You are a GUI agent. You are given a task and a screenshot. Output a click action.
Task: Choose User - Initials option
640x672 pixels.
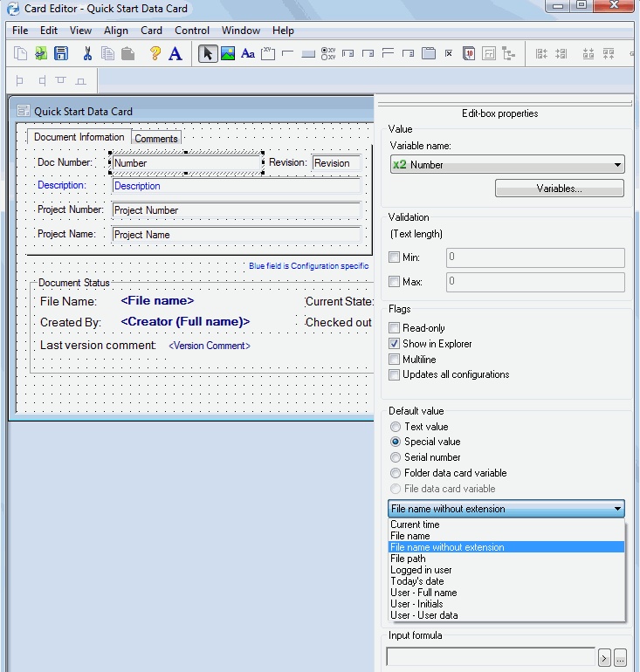(506, 604)
